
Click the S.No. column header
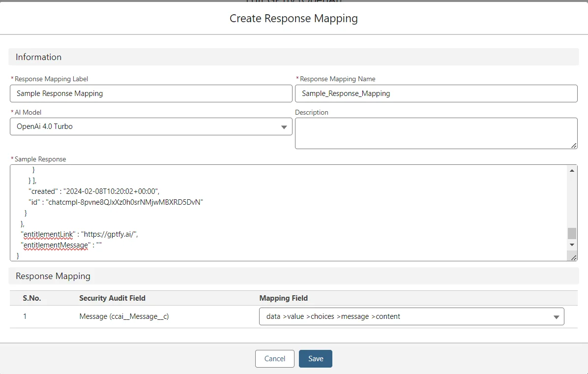[32, 298]
